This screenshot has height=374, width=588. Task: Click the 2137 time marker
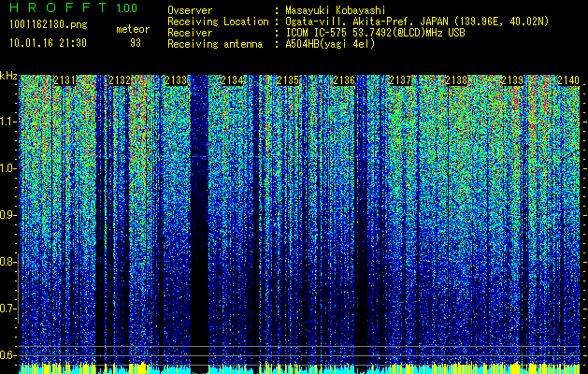[x=400, y=80]
